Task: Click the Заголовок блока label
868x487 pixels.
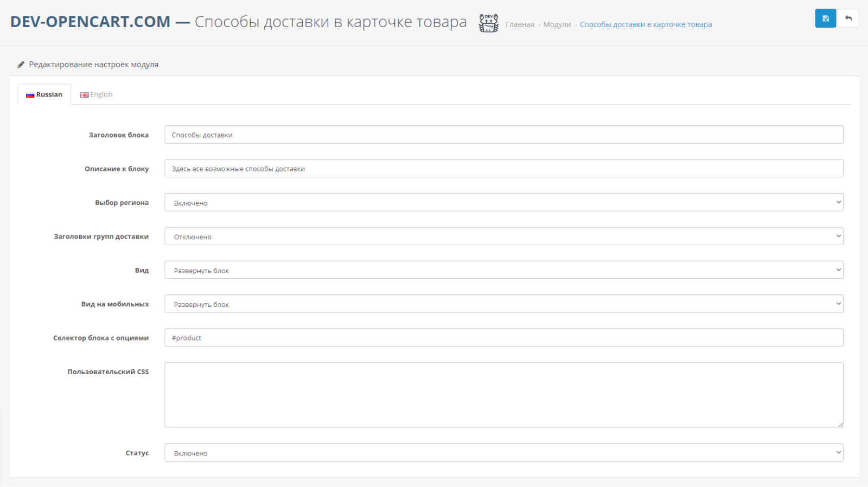Action: 119,135
